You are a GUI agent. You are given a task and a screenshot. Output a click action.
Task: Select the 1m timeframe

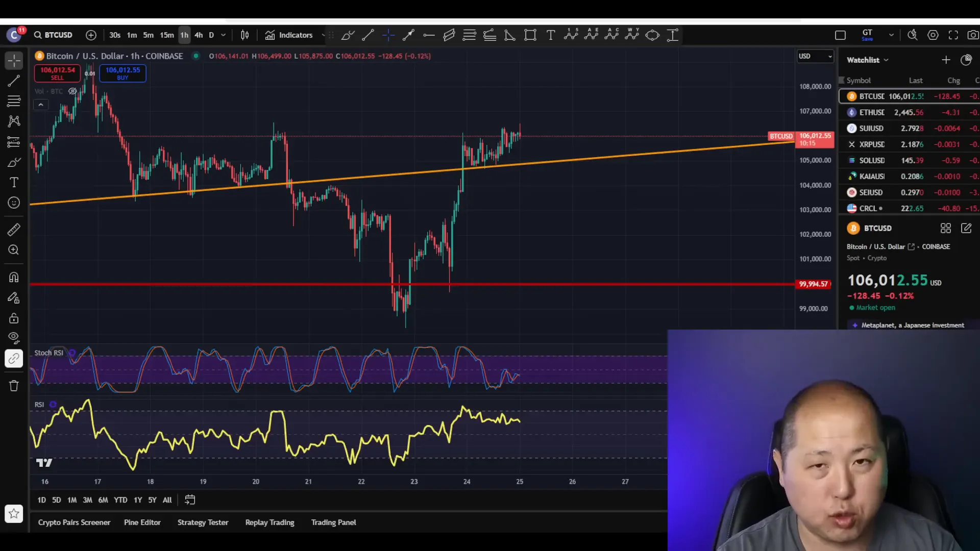132,35
